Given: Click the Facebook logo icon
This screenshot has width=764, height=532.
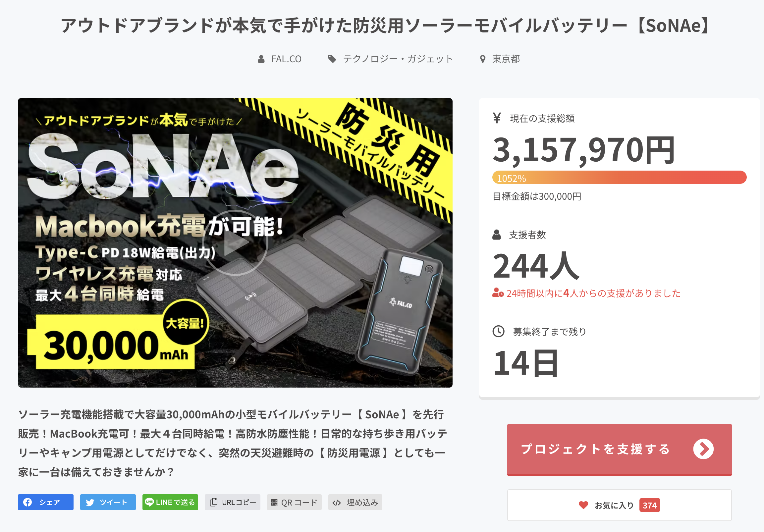Looking at the screenshot, I should [x=27, y=502].
